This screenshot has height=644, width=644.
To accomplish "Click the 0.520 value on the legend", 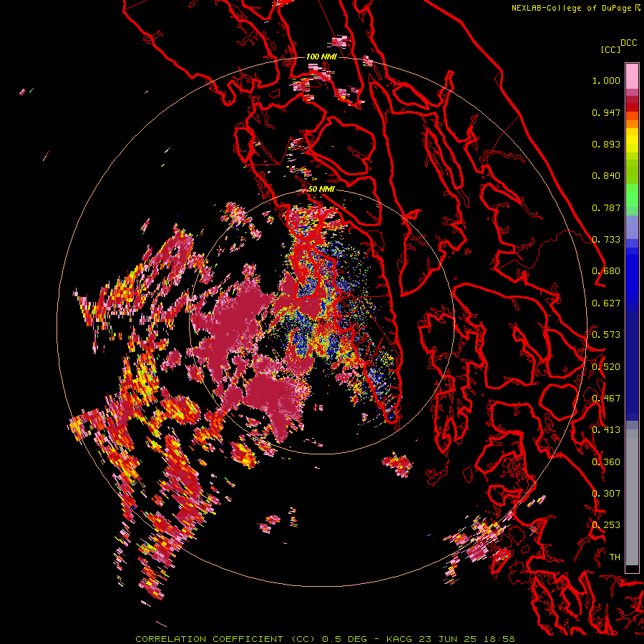I will 606,367.
